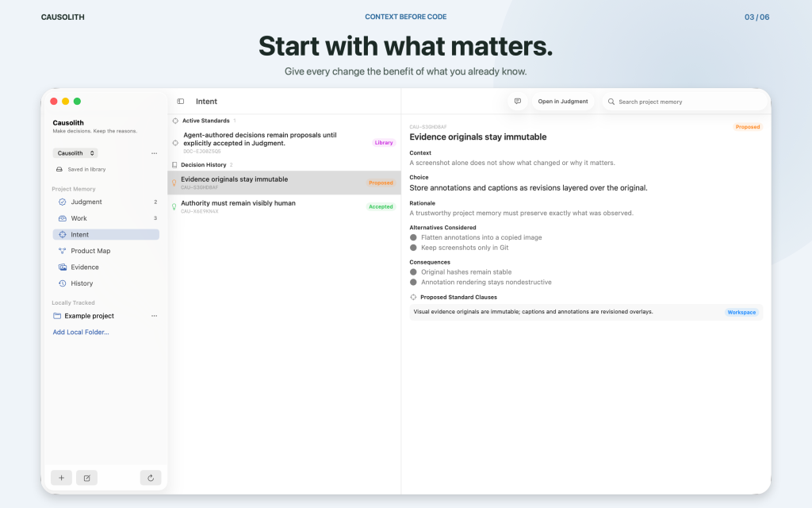Click the Library tag badge
This screenshot has height=508, width=812.
[384, 143]
